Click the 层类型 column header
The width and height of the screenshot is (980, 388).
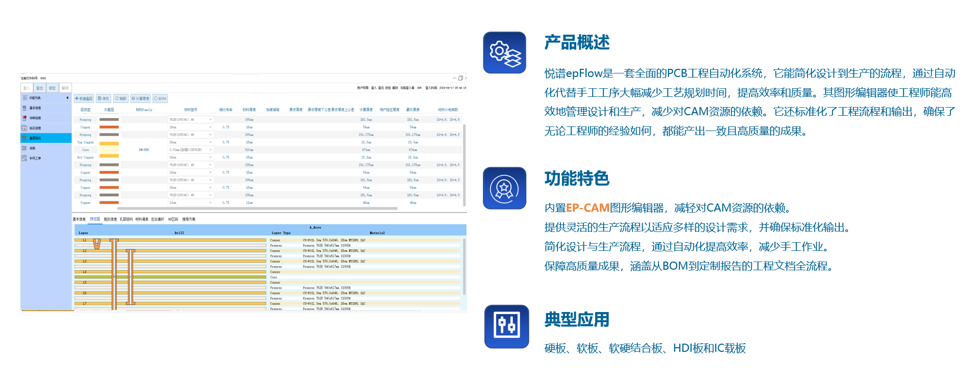(85, 110)
